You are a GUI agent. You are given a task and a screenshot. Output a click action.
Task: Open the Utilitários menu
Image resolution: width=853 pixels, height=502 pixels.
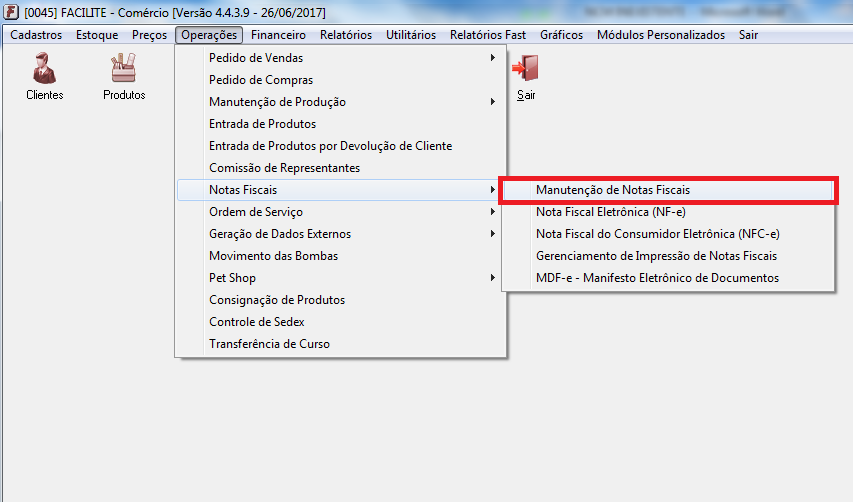[x=411, y=35]
